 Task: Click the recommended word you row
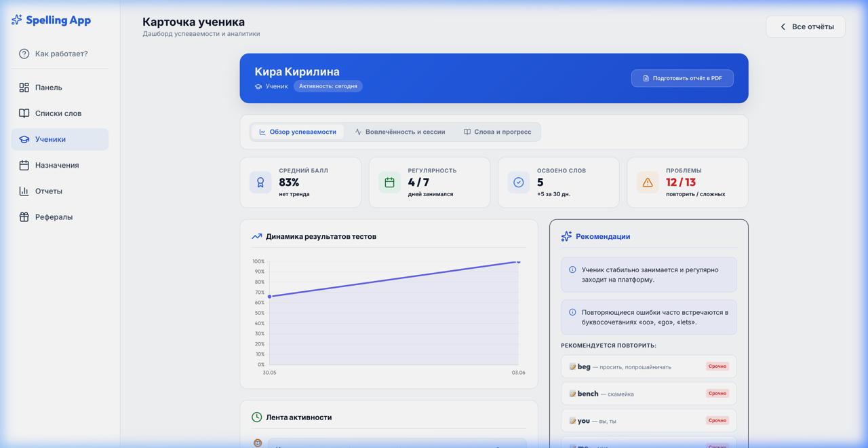pos(649,421)
